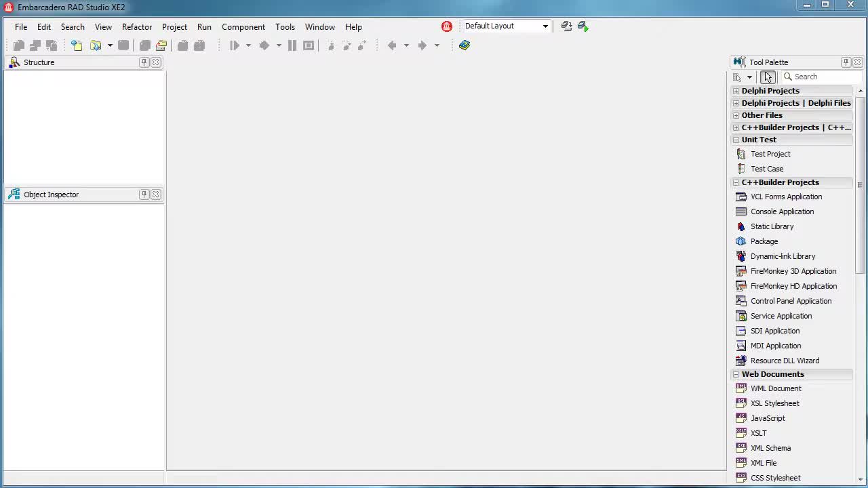Click the Toggle Form/Unit toolbar icon

[52, 45]
